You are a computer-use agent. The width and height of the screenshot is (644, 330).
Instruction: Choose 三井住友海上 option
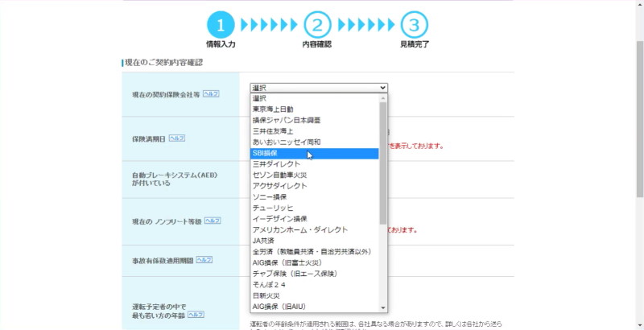[x=314, y=131]
